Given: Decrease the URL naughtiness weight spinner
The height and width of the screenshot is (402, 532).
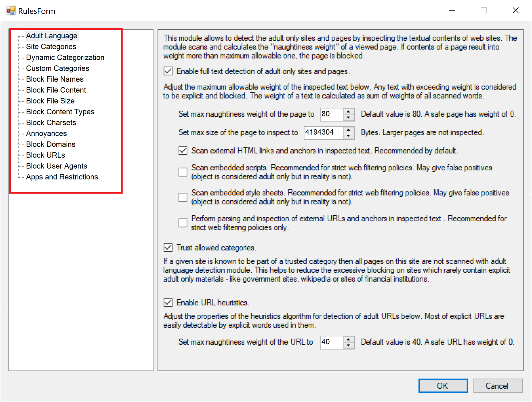Looking at the screenshot, I should point(349,346).
